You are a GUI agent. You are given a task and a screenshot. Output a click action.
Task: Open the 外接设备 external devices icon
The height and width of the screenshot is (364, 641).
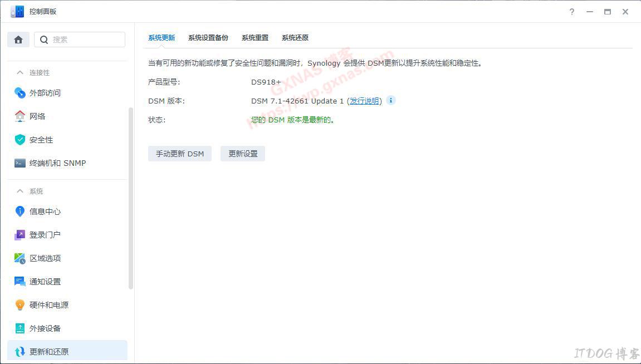coord(19,328)
